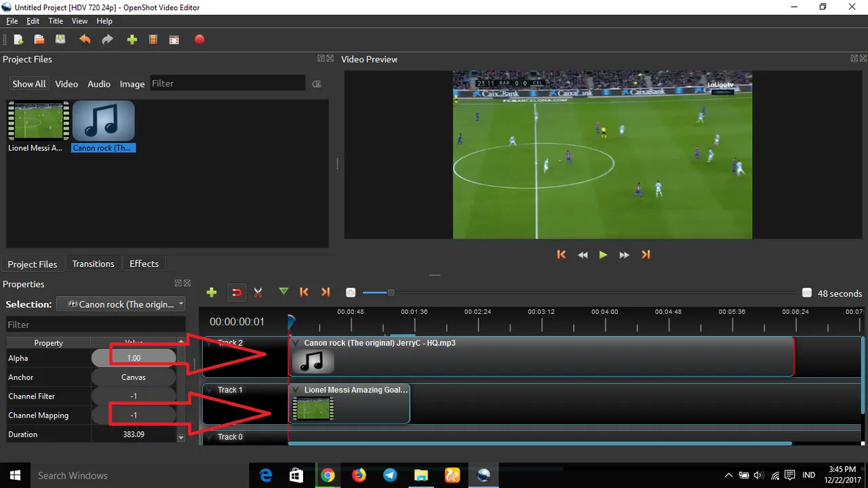
Task: Undo last action with orange arrow
Action: (85, 40)
